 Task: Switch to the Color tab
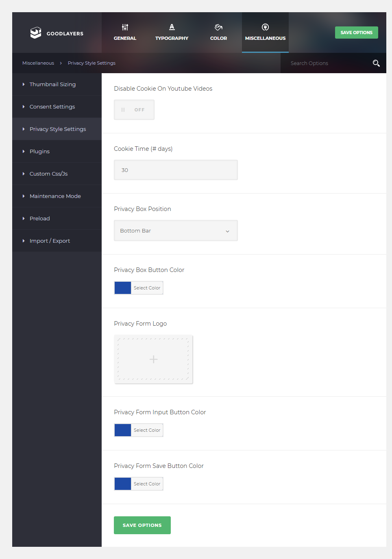tap(218, 33)
